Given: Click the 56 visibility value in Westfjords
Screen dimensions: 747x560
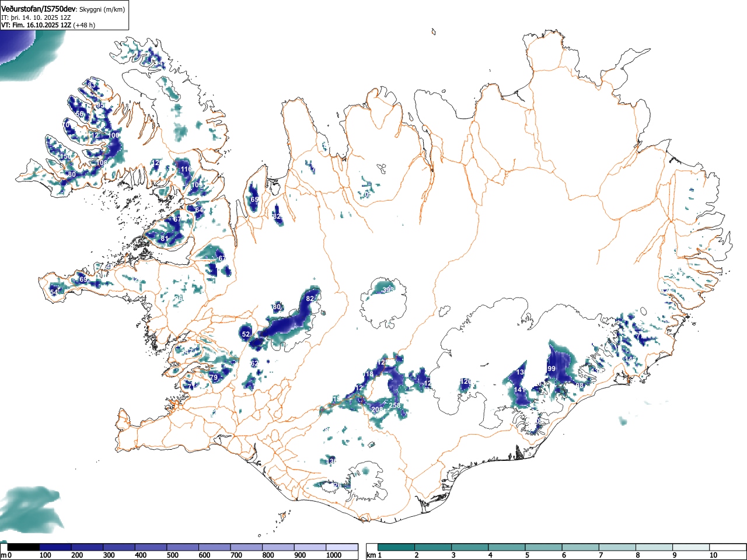Looking at the screenshot, I should [x=79, y=114].
